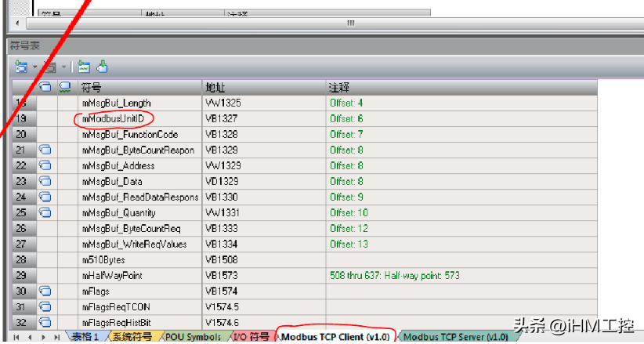Click the 注释 column header

[461, 87]
